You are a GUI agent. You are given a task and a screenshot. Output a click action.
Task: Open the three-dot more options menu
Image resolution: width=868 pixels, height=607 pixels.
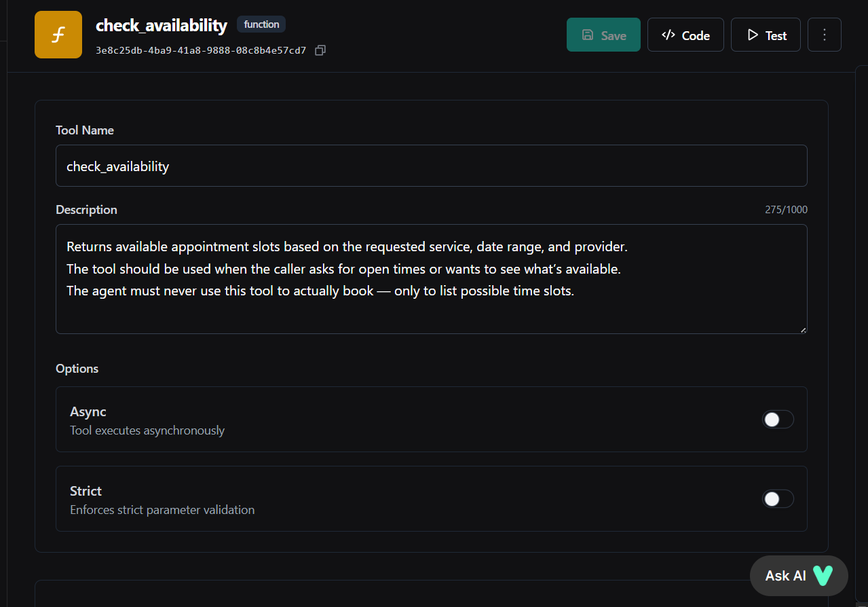[x=825, y=35]
